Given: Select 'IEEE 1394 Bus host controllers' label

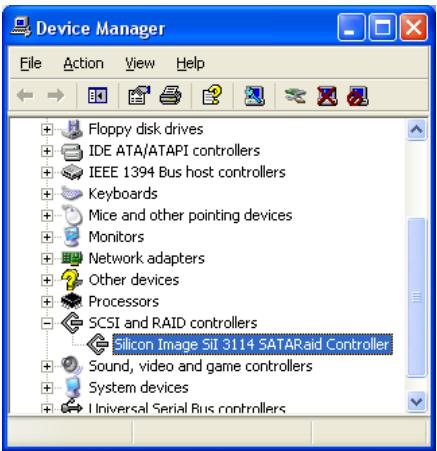Looking at the screenshot, I should (x=187, y=172).
